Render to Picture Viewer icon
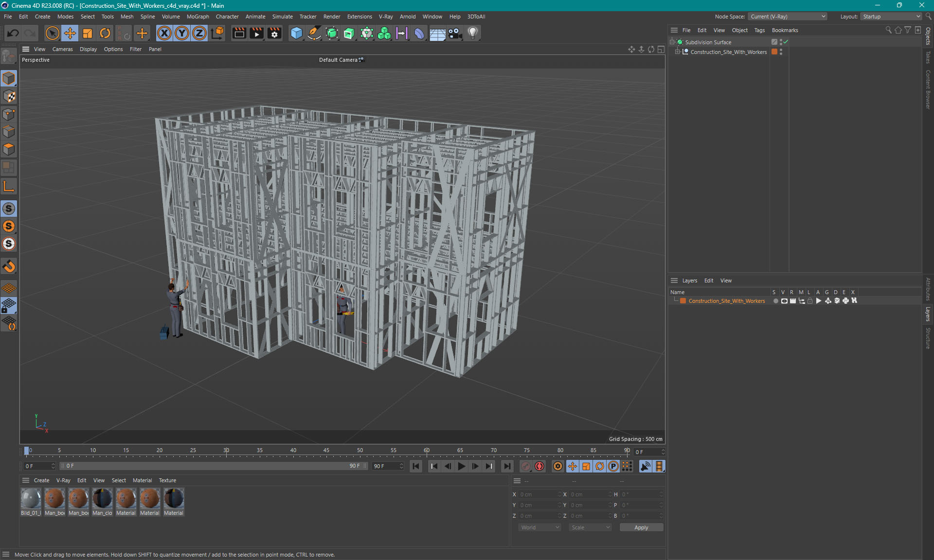The width and height of the screenshot is (934, 560). tap(256, 33)
